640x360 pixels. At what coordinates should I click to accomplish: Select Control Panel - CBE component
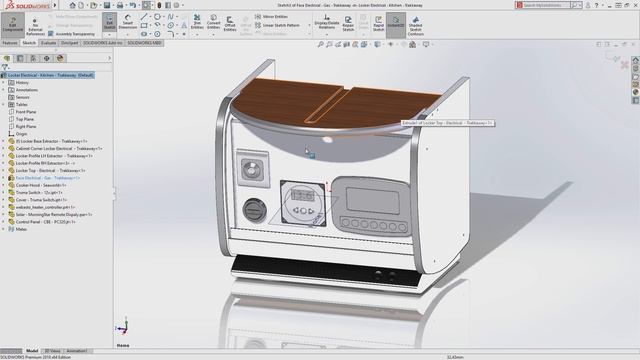tap(42, 222)
